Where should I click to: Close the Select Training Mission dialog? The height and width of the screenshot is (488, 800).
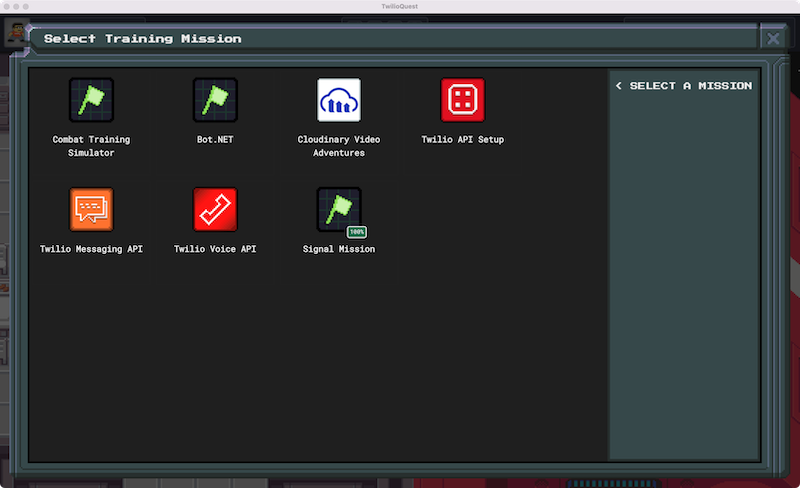773,38
